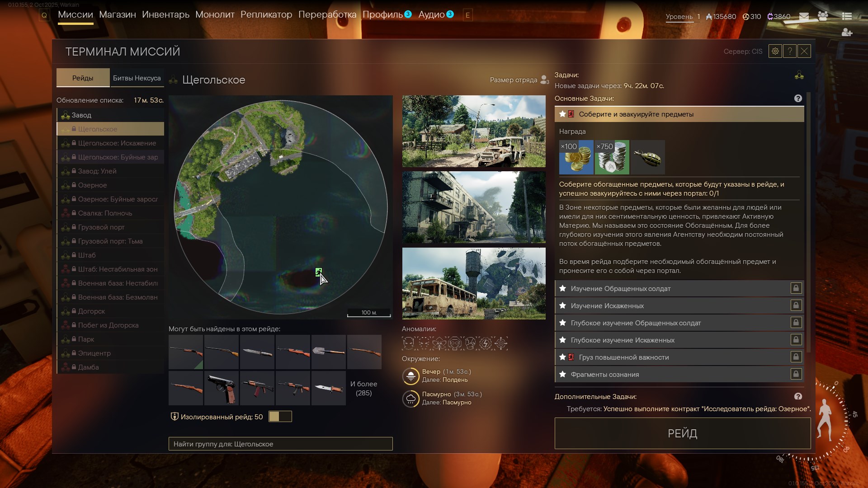Select Озерное in the raid list
This screenshot has height=488, width=868.
[93, 185]
